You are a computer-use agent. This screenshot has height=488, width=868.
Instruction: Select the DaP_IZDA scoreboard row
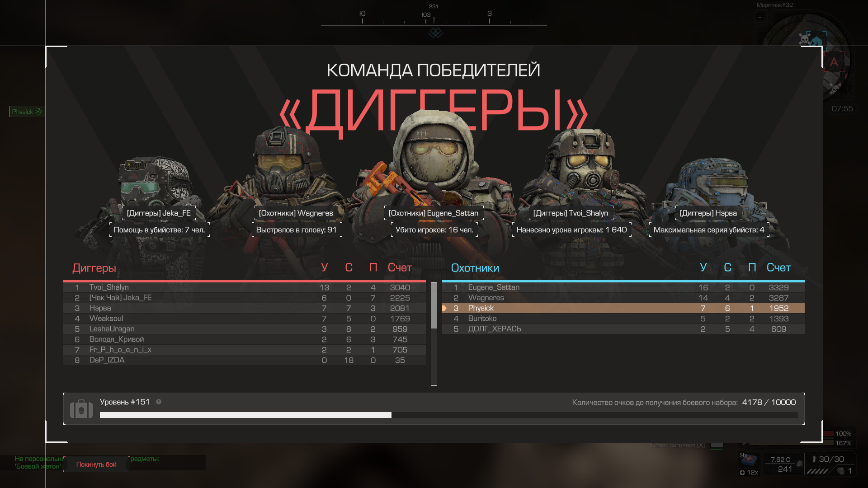click(x=245, y=360)
